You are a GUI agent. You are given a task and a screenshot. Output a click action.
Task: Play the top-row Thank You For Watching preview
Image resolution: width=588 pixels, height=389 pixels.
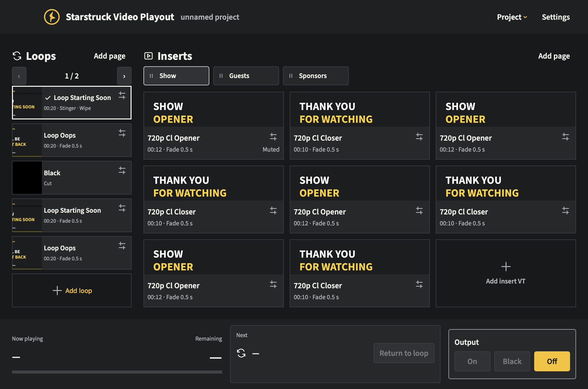pos(360,109)
